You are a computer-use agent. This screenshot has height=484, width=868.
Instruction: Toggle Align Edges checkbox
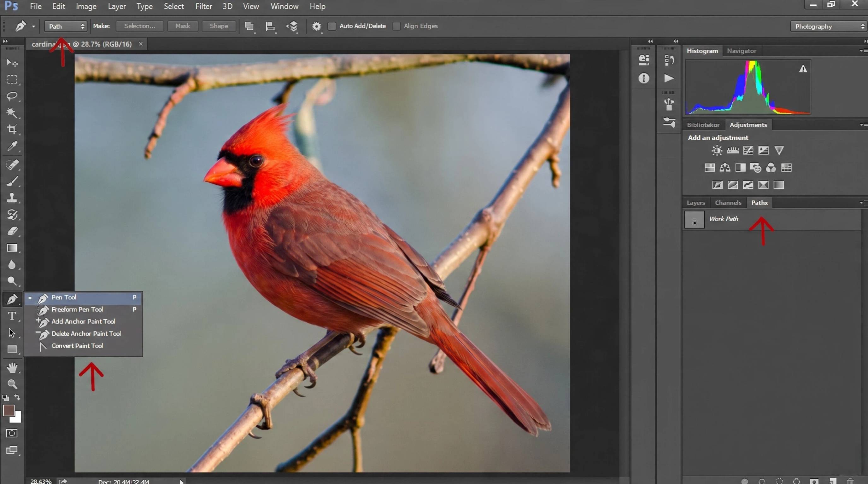point(396,26)
